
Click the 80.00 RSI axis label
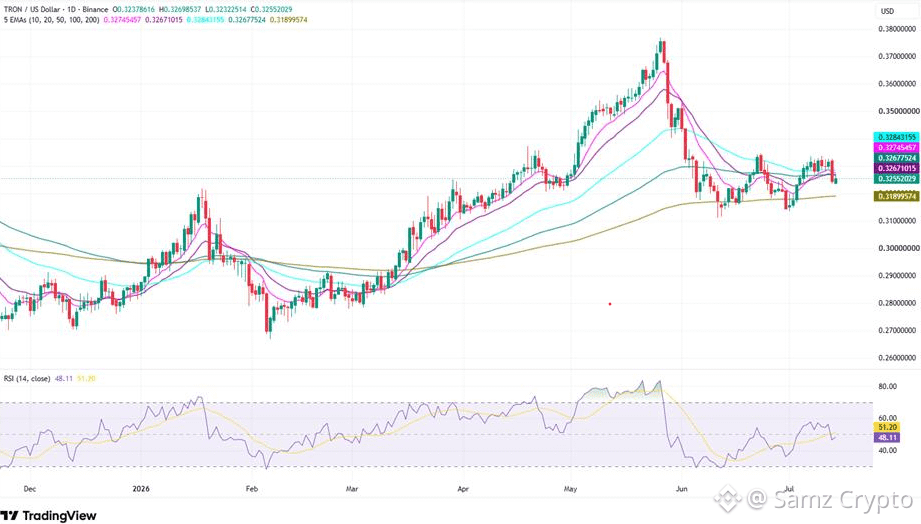click(x=888, y=386)
